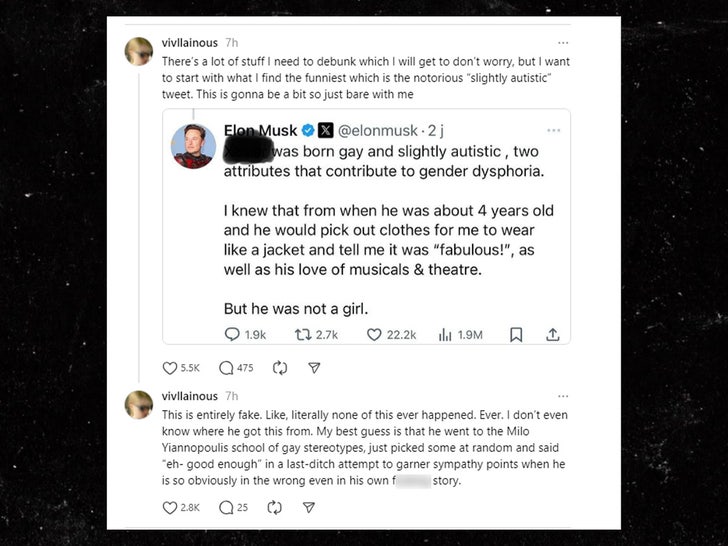Screen dimensions: 728x546
Task: View the 1.9M views analytics icon
Action: [x=445, y=335]
